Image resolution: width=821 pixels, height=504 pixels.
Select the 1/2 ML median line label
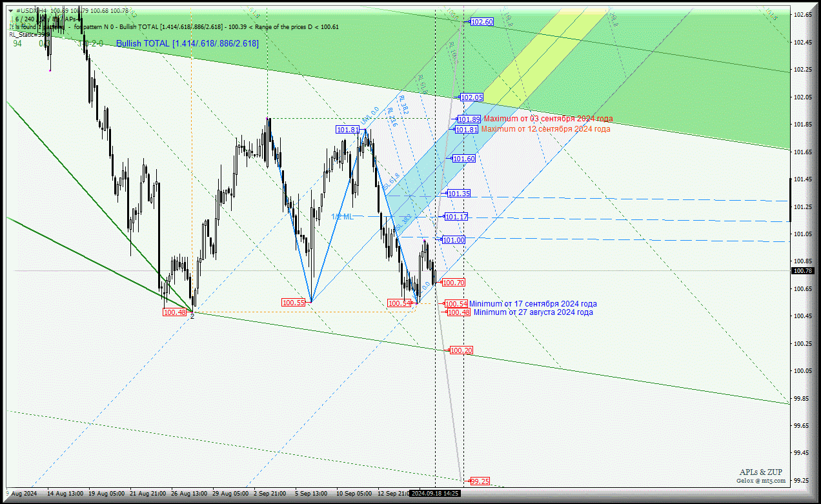coord(342,217)
